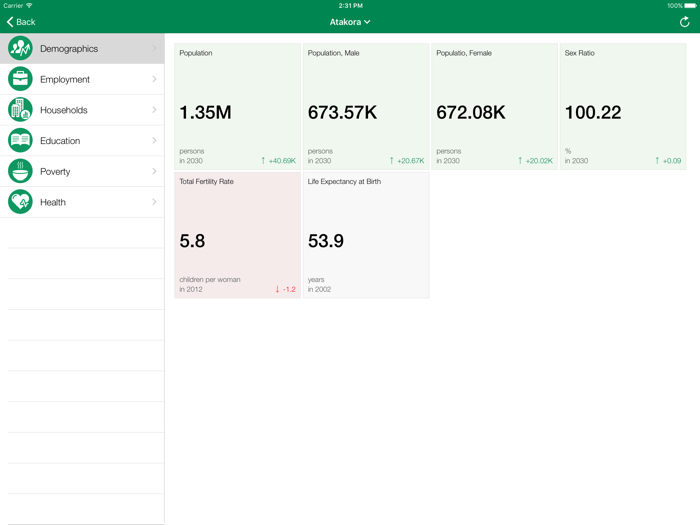Open the Total Fertility Rate card
The image size is (700, 525).
(238, 235)
